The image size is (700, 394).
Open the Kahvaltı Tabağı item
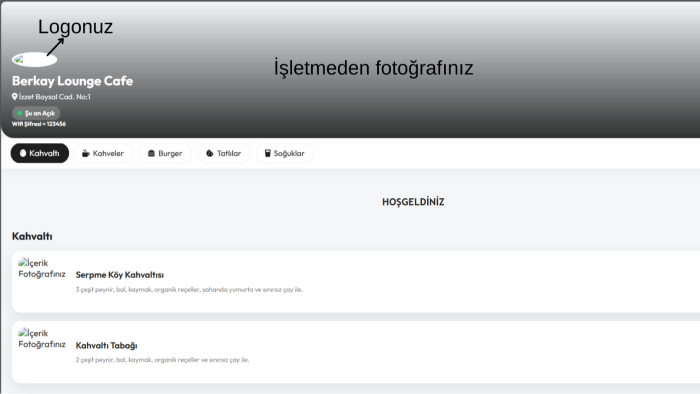tap(356, 352)
